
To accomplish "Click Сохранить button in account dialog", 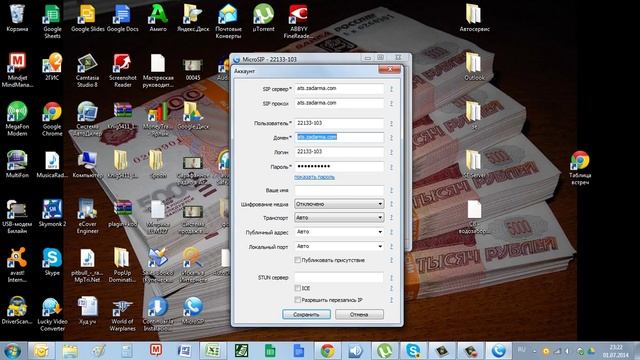I will (x=307, y=314).
